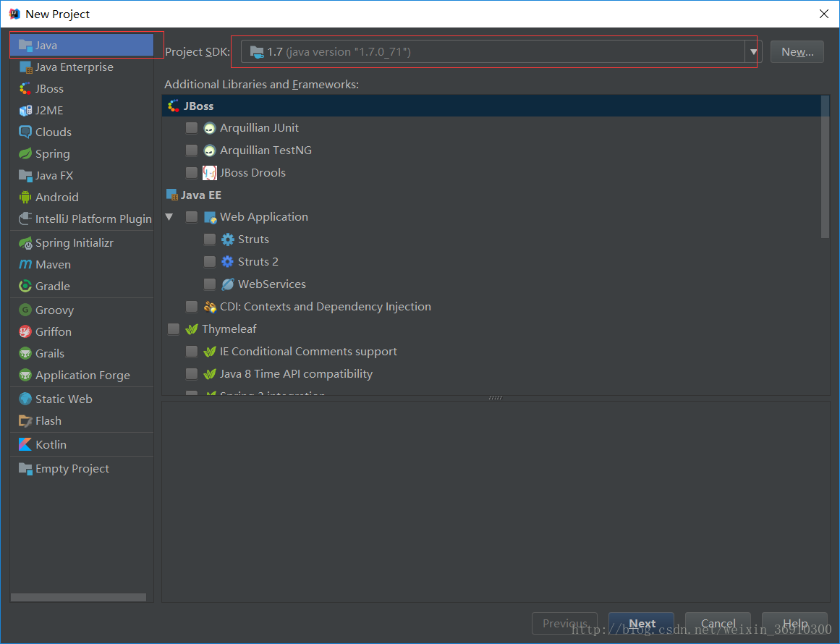
Task: Choose Kotlin project type
Action: pyautogui.click(x=82, y=444)
